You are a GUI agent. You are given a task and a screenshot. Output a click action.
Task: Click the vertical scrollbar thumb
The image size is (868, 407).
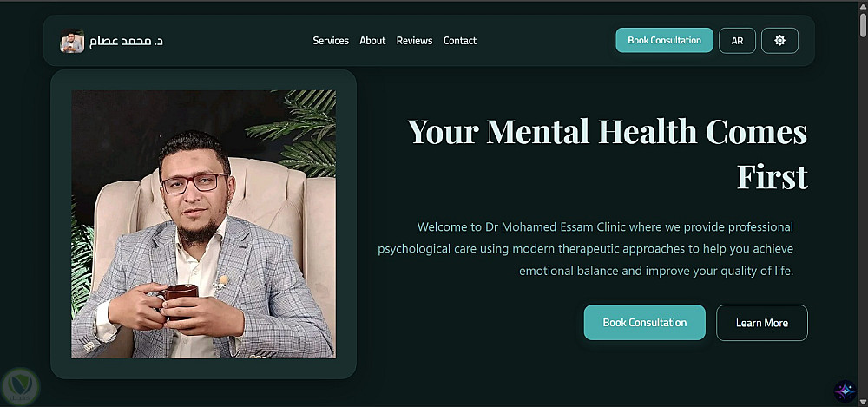pyautogui.click(x=863, y=26)
